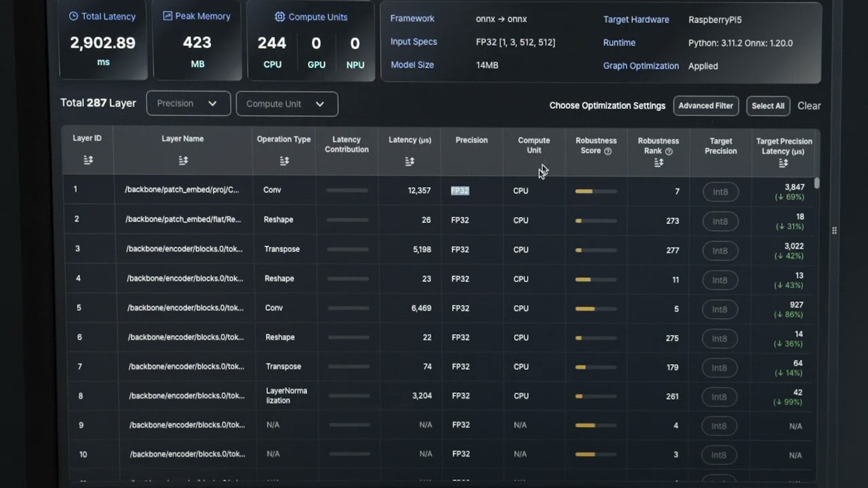Sort by Target Precision Latency icon
Viewport: 868px width, 488px height.
[783, 163]
